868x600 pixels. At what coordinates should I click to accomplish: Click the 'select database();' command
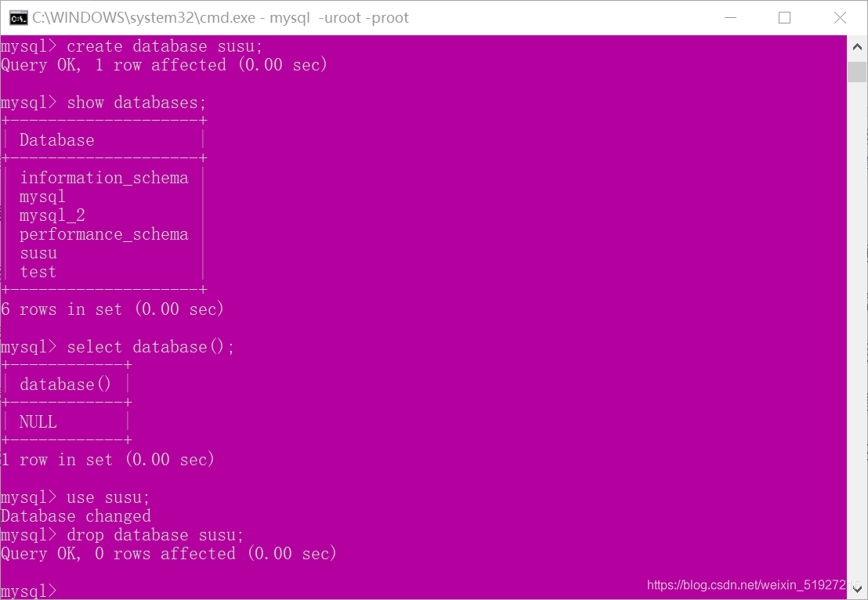[x=150, y=346]
